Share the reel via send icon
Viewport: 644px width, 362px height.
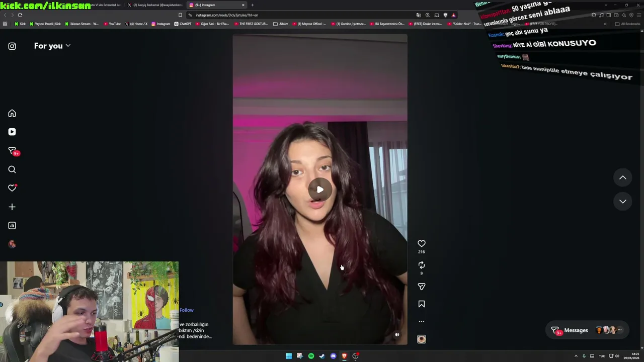pos(422,287)
